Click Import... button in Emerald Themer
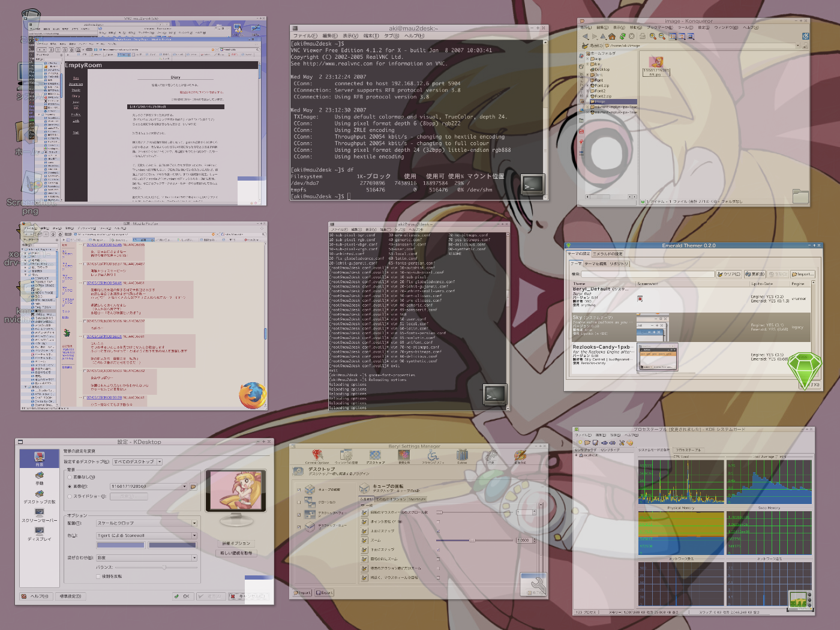840x630 pixels. pos(803,274)
